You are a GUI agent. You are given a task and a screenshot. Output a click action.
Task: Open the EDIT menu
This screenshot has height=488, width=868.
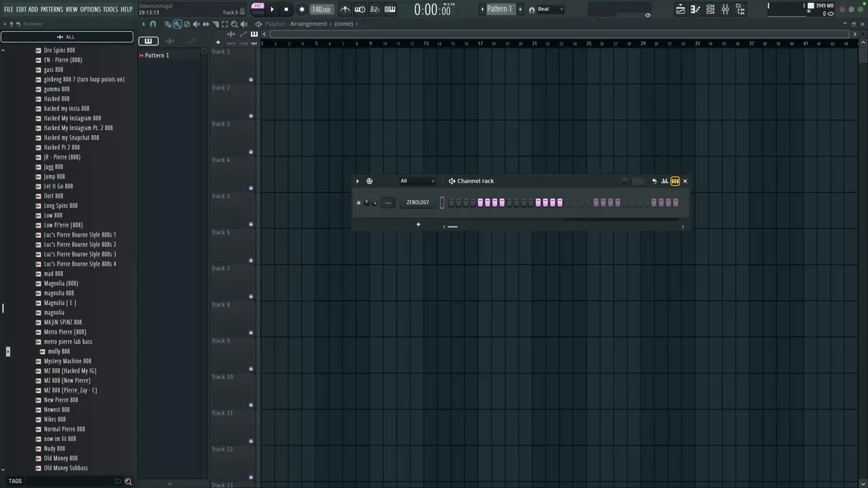21,9
